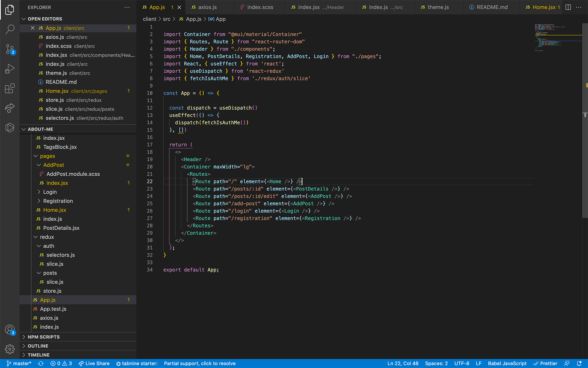
Task: Open store.js in Open Editors
Action: (x=78, y=100)
